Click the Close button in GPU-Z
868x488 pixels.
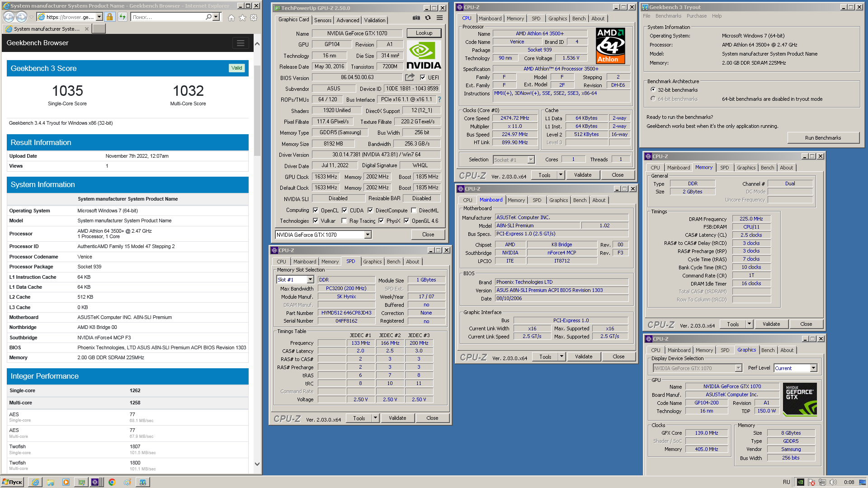pos(428,235)
